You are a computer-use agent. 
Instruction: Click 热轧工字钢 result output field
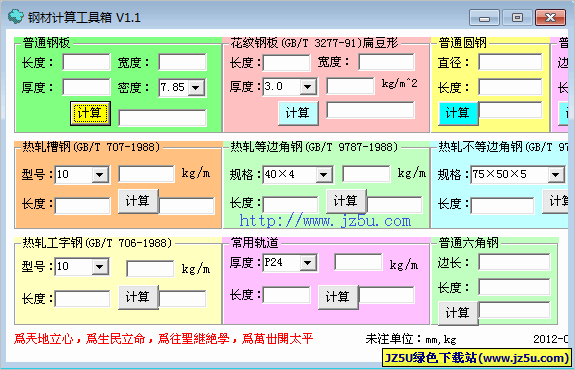(183, 299)
